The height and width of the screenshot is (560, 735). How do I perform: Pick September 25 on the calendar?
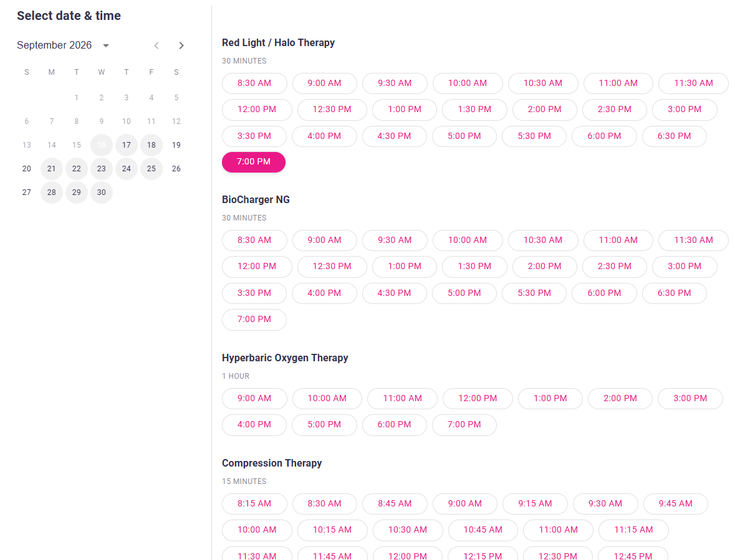pyautogui.click(x=151, y=169)
